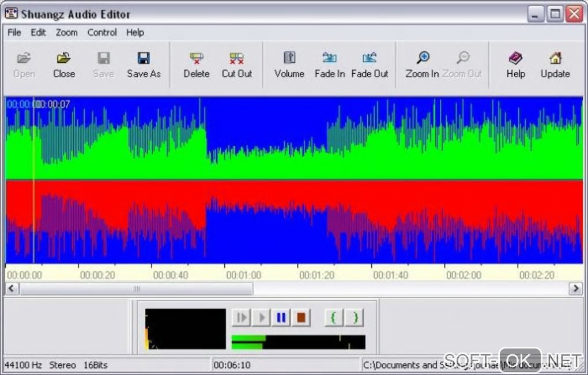The width and height of the screenshot is (588, 375).
Task: Delete the selected audio region
Action: (x=196, y=65)
